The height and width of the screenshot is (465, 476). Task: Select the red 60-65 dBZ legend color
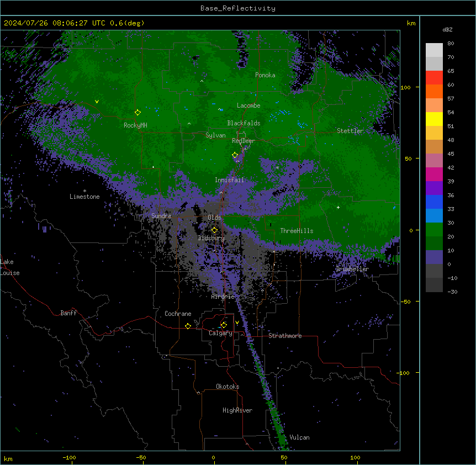point(434,78)
